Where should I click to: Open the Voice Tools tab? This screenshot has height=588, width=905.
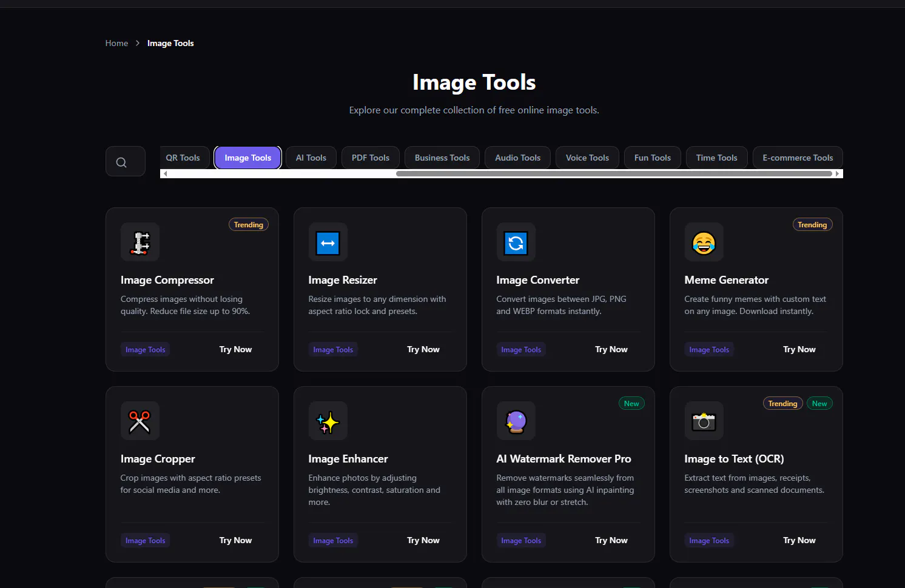587,158
